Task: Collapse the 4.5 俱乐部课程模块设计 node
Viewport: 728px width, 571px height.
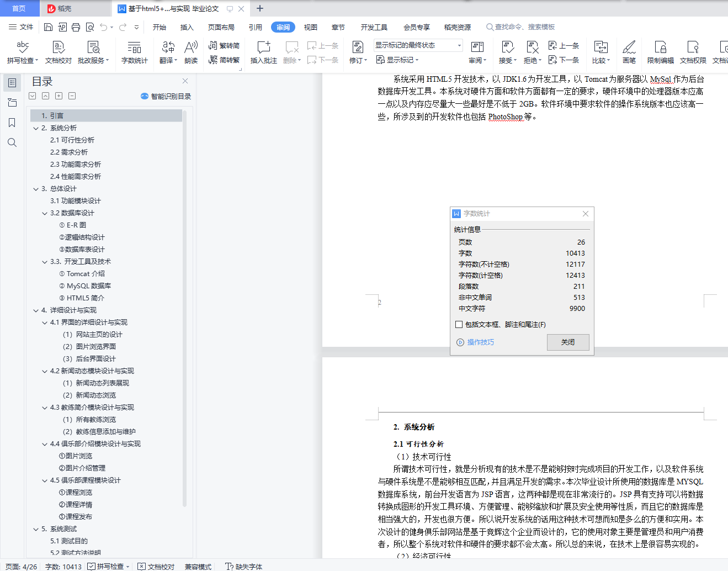Action: [45, 480]
